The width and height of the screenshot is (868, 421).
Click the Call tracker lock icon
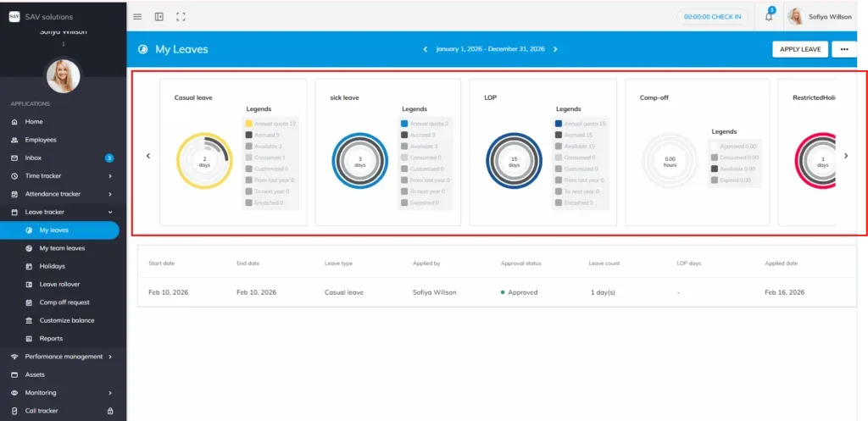click(110, 411)
